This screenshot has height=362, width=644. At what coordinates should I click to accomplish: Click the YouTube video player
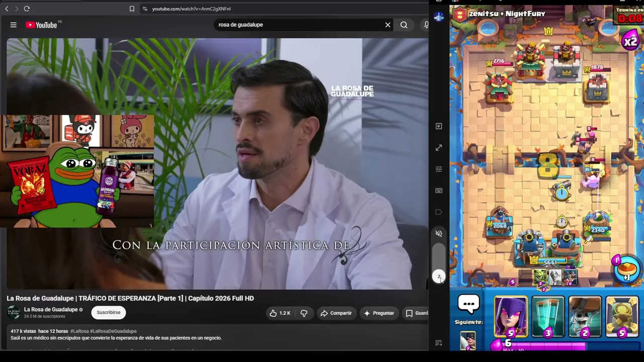217,164
